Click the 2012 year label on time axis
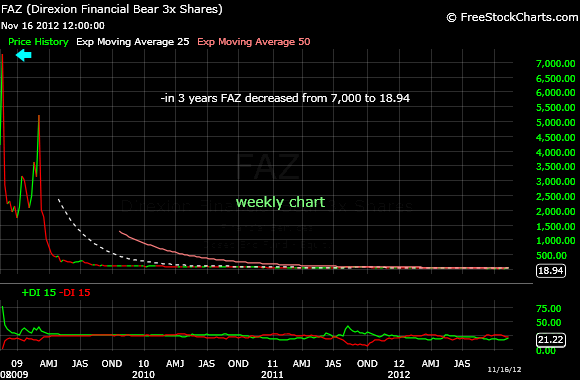Screen dimensions: 580x380 [x=399, y=374]
